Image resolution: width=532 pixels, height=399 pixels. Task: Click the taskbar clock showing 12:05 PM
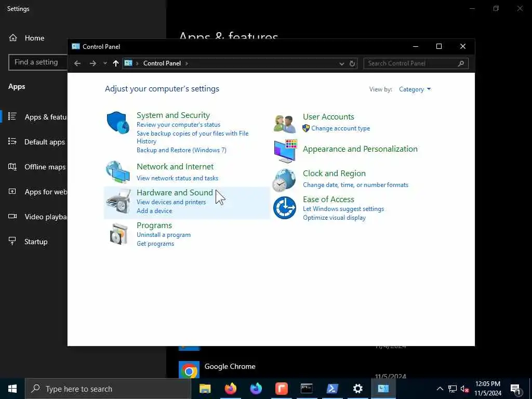[487, 389]
